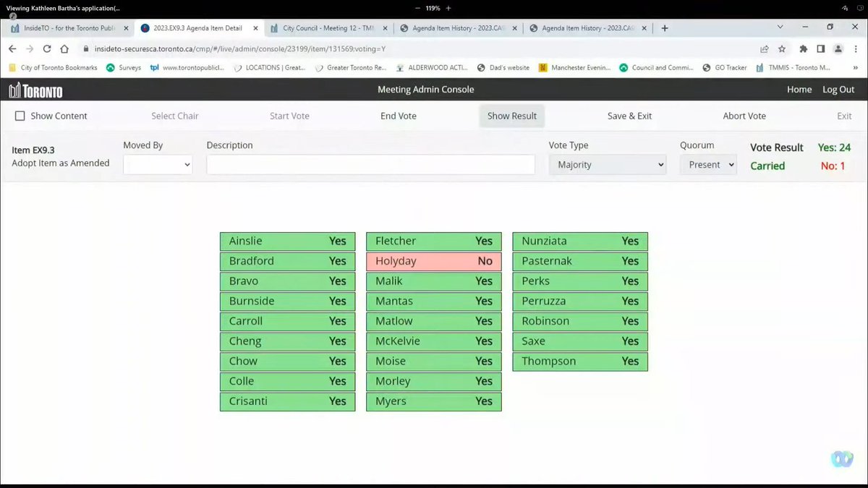Open the browser home page icon
This screenshot has width=868, height=488.
(64, 49)
